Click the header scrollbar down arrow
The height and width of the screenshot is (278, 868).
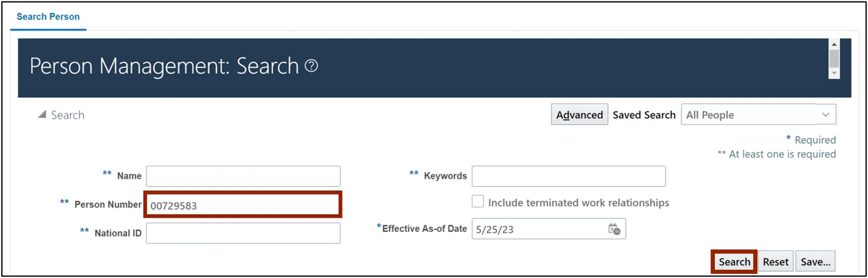coord(834,73)
